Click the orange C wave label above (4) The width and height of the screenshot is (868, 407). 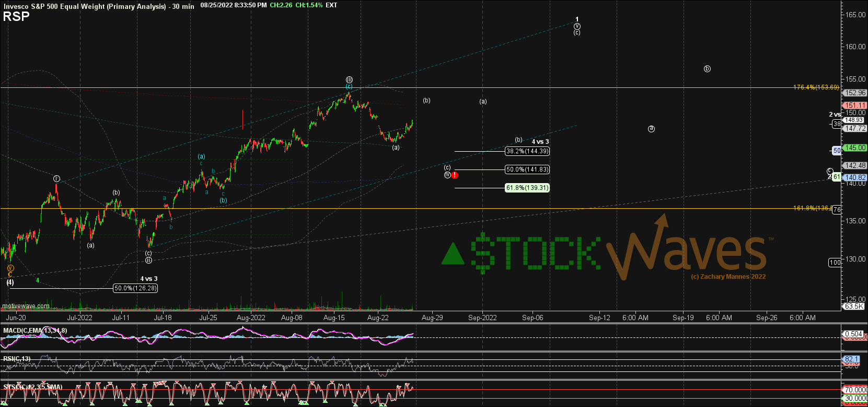10,275
